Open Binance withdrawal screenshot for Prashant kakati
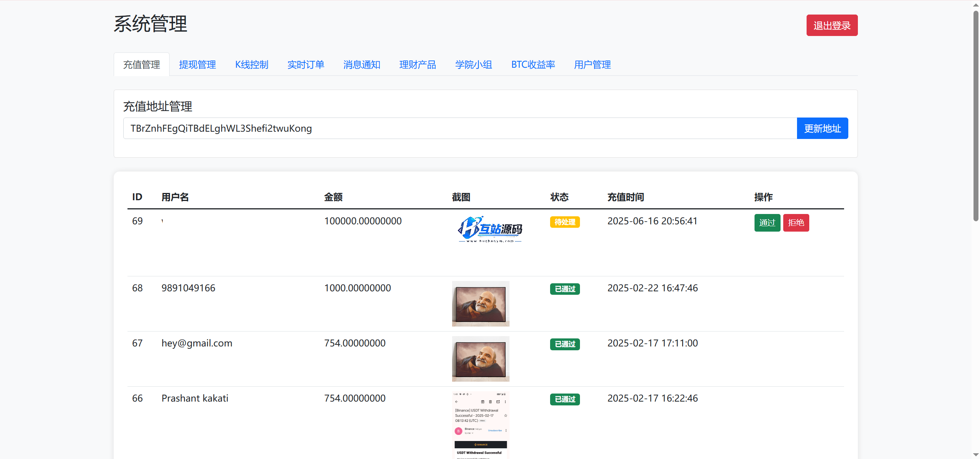 pos(480,425)
